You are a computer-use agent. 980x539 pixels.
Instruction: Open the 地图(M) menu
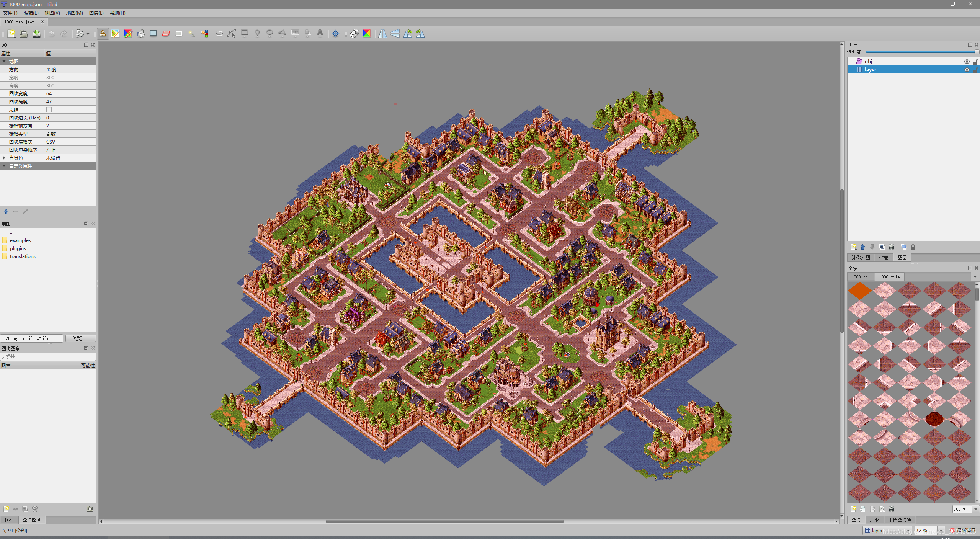click(x=74, y=13)
